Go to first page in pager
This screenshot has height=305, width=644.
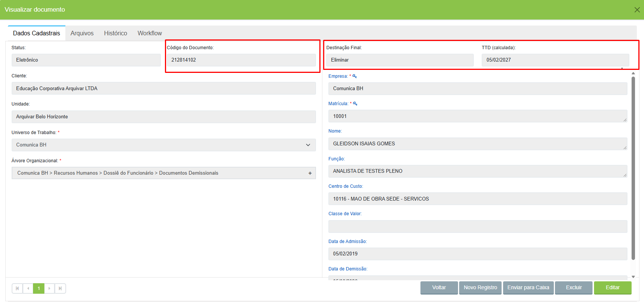tap(17, 288)
